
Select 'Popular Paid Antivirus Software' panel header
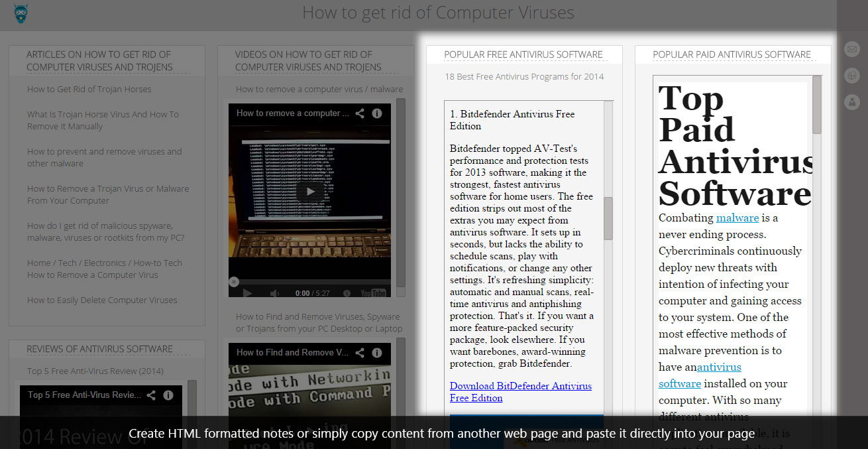[732, 55]
